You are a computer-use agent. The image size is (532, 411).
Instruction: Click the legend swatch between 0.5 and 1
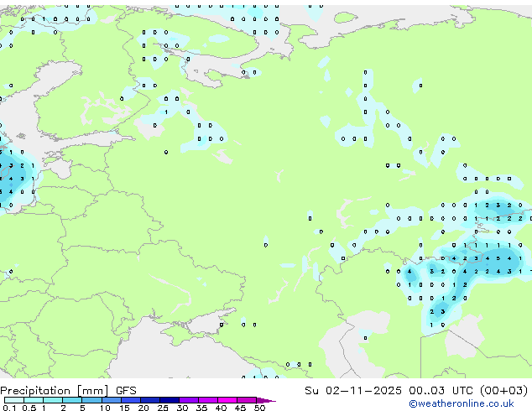pos(34,400)
